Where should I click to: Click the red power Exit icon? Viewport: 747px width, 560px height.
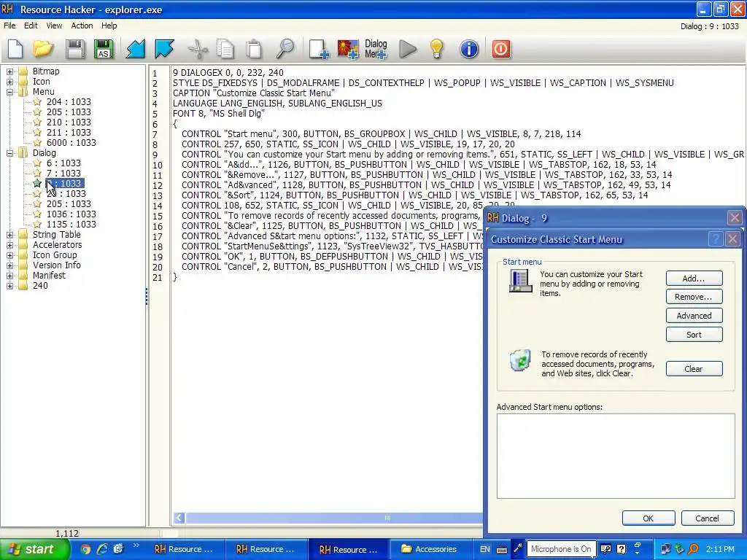coord(500,49)
